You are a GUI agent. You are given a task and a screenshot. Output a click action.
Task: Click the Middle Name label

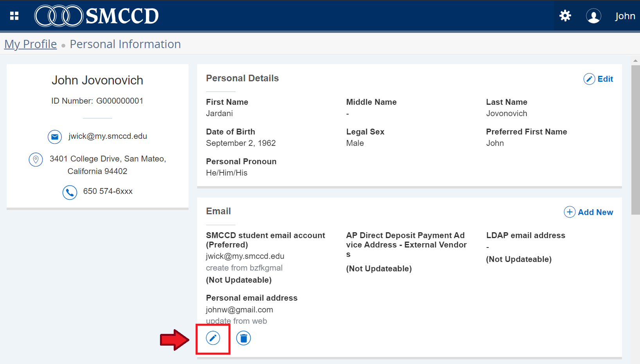(371, 102)
